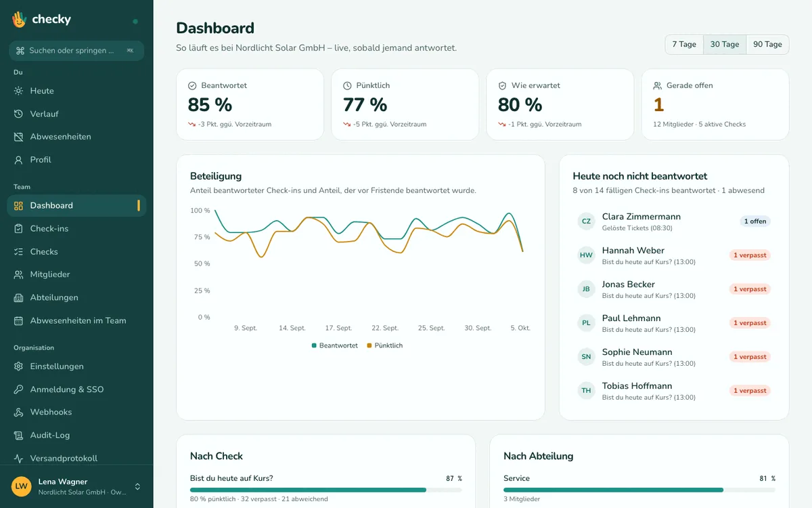The height and width of the screenshot is (508, 812).
Task: Click the Paul Lehmann name
Action: [631, 318]
